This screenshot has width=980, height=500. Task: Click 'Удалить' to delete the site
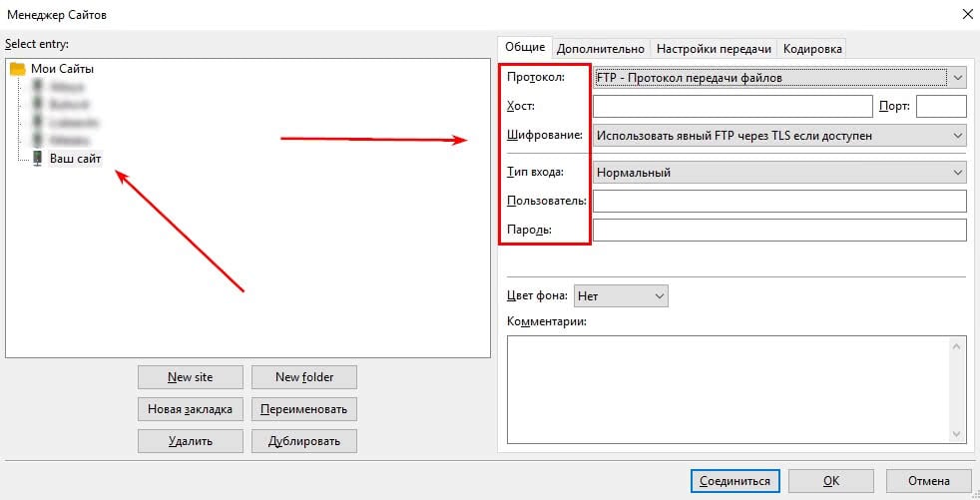(190, 441)
